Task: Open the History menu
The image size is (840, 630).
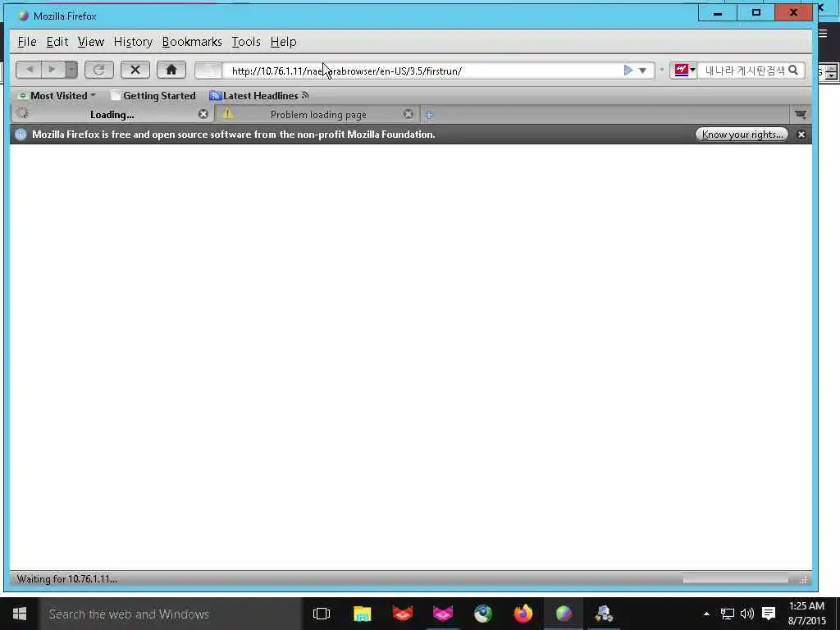Action: point(133,42)
